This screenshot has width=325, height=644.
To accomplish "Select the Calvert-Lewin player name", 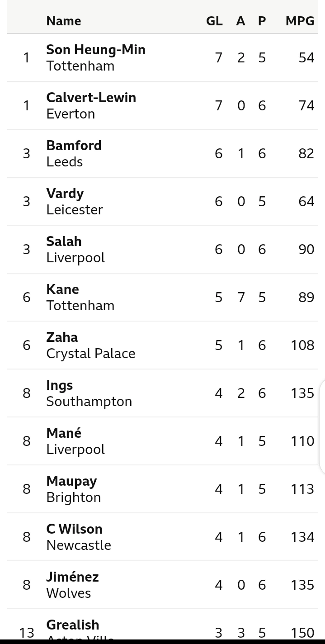I will click(x=91, y=98).
